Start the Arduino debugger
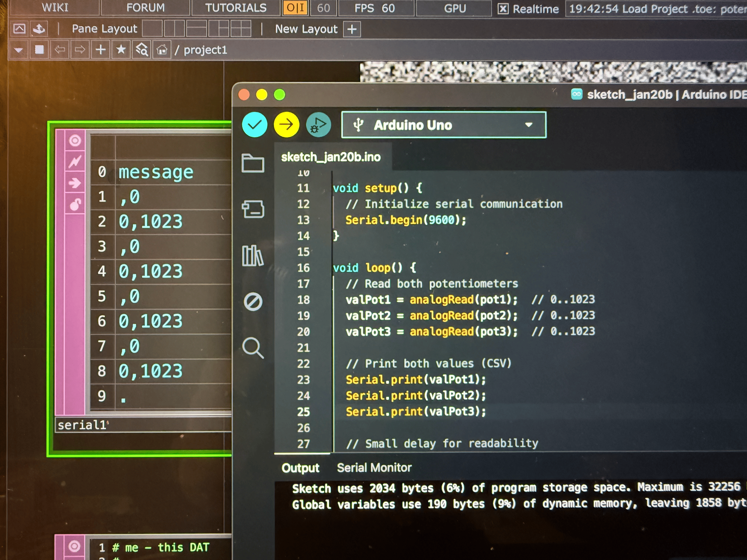This screenshot has width=747, height=560. coord(318,125)
